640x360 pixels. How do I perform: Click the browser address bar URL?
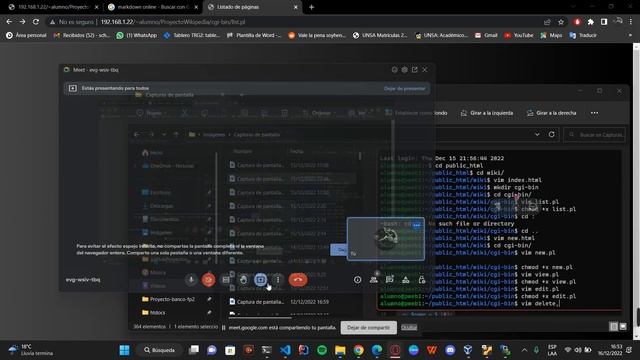(173, 22)
